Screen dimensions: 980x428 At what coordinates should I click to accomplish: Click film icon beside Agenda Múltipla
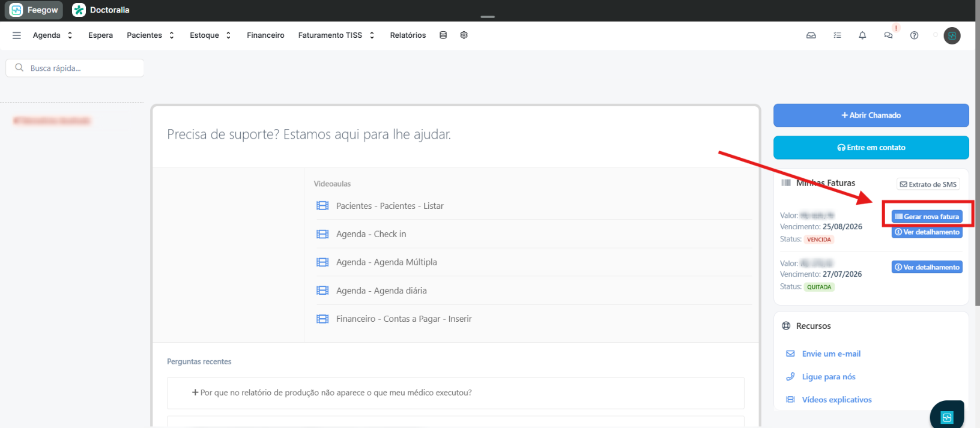coord(322,262)
